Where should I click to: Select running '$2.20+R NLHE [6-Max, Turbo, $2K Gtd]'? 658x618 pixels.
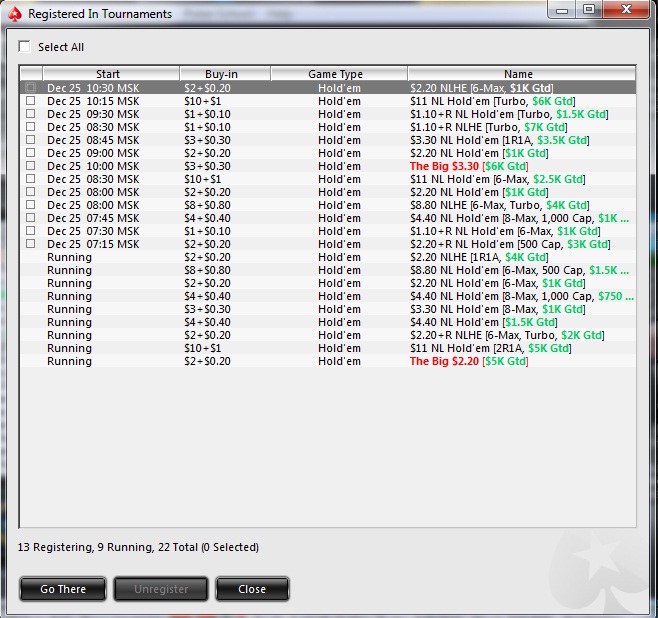pos(507,335)
